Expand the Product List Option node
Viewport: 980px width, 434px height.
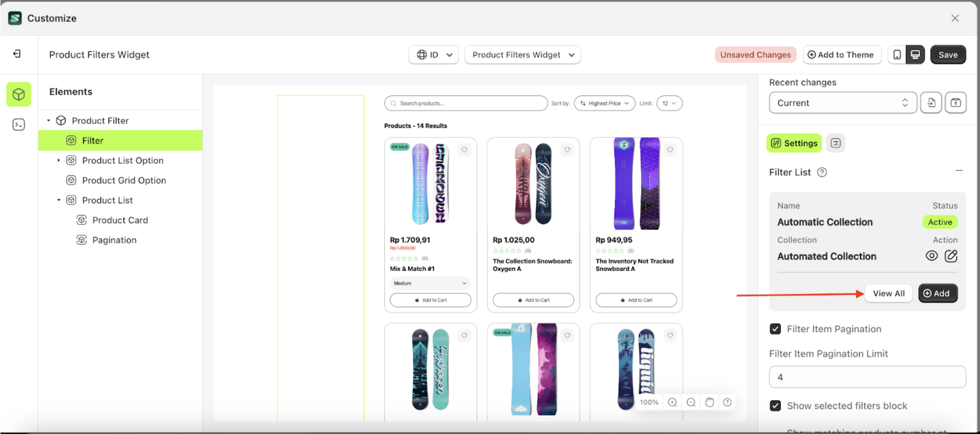click(59, 160)
